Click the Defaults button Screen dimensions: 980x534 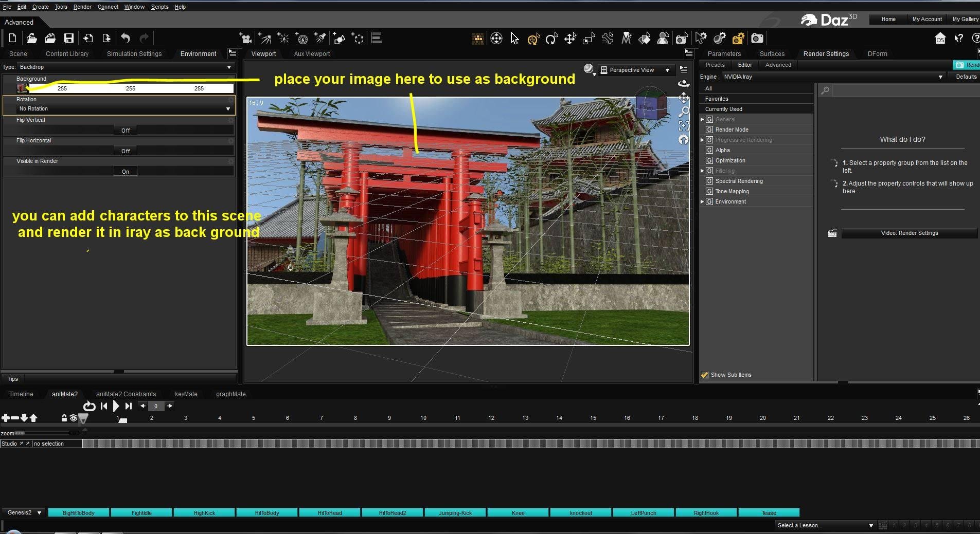coord(966,77)
